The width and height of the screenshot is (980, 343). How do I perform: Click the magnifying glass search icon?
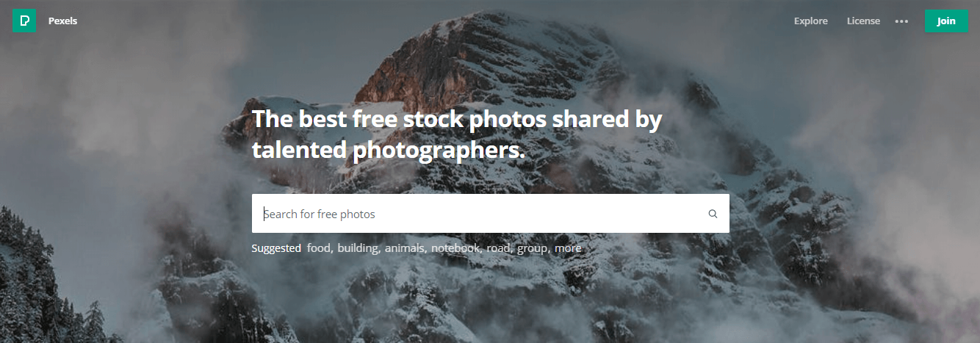pos(713,214)
